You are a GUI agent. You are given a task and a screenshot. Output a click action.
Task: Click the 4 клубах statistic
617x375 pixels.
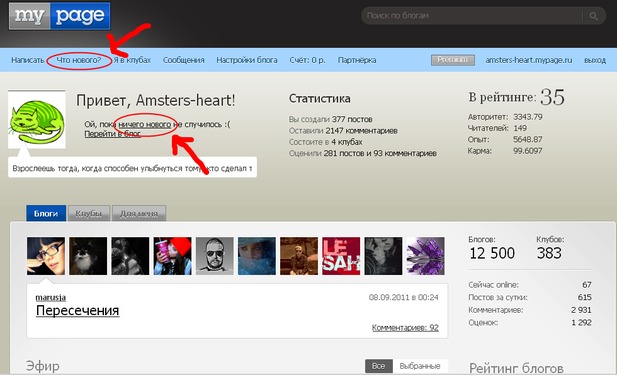(347, 142)
